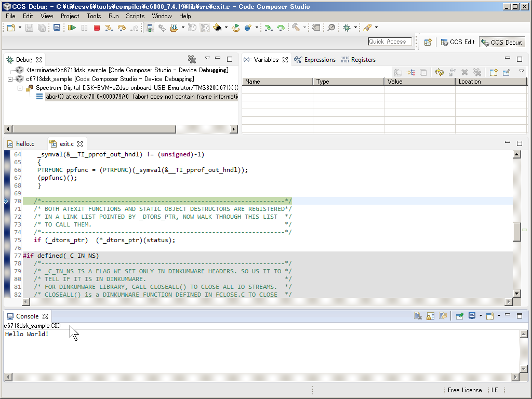Click the New wizard toolbar icon
This screenshot has width=532, height=399.
pos(11,28)
